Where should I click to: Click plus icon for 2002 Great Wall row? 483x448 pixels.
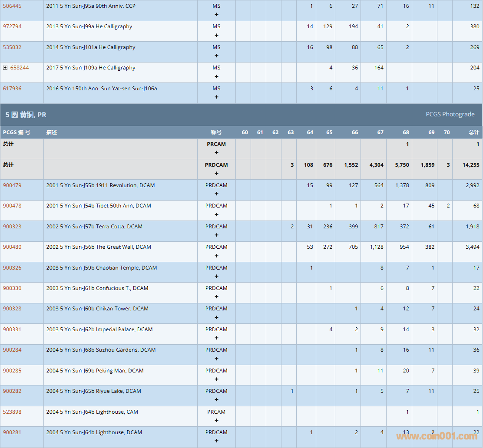[x=216, y=256]
